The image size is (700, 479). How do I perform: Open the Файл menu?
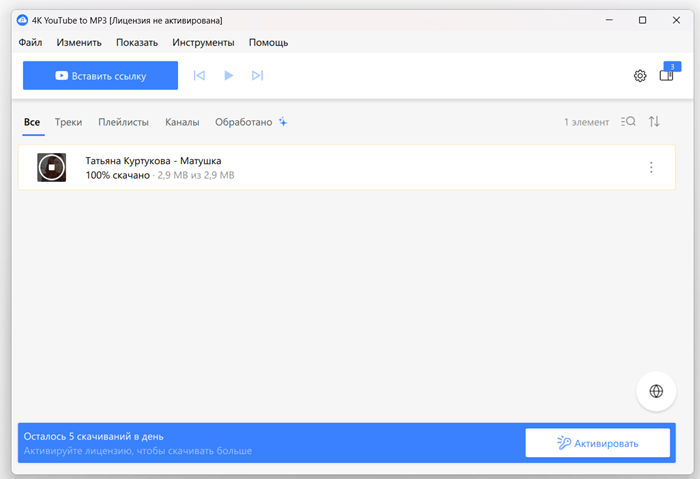pyautogui.click(x=30, y=42)
